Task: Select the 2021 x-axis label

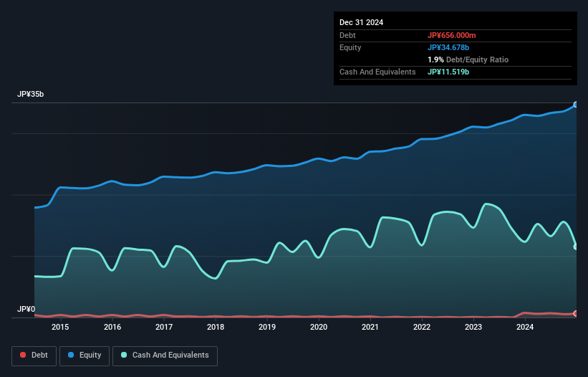Action: coord(370,327)
